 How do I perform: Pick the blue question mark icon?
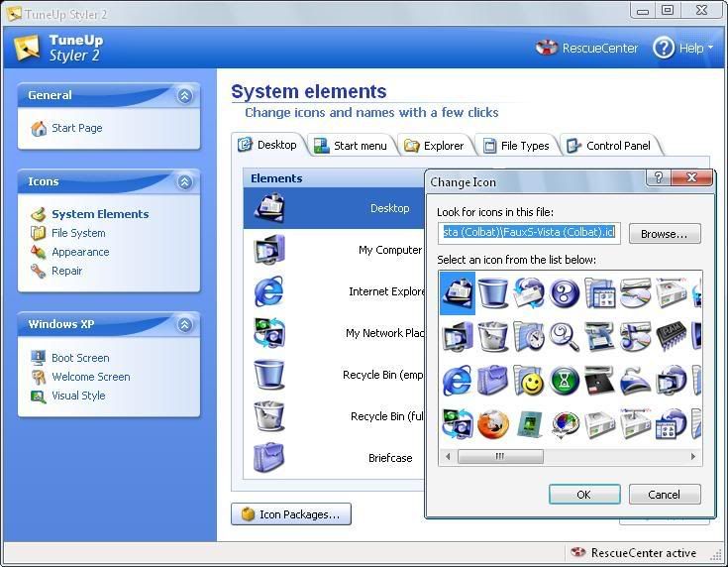(564, 293)
